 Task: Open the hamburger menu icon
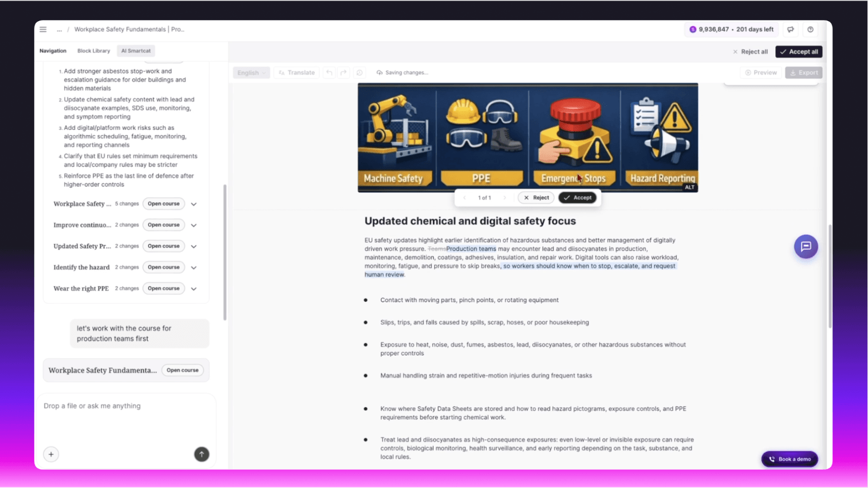click(x=43, y=29)
